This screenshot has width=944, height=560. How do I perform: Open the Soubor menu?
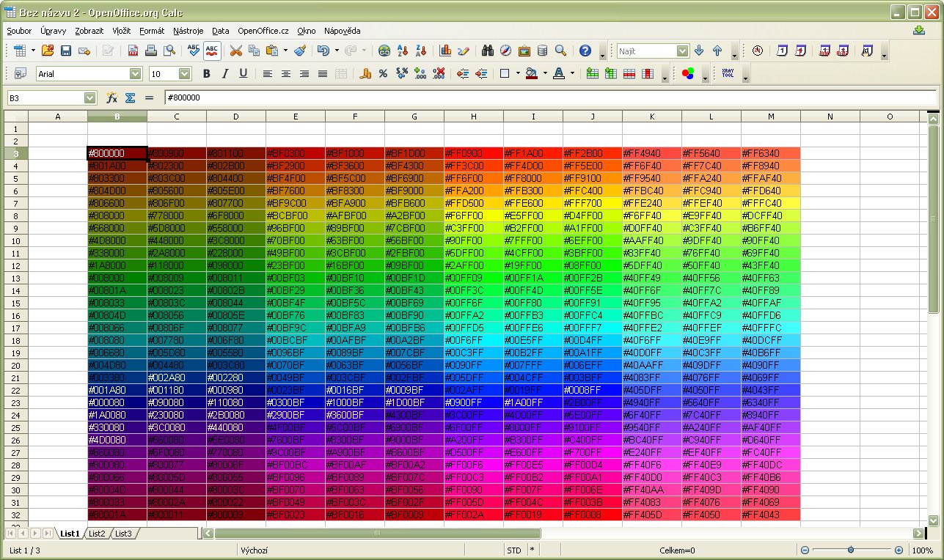pyautogui.click(x=20, y=31)
